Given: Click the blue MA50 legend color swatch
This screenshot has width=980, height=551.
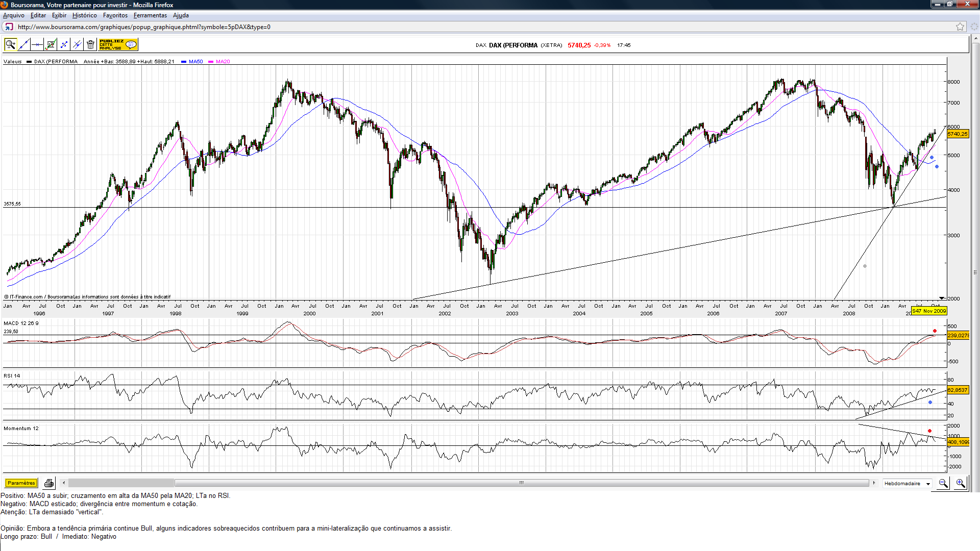Looking at the screenshot, I should pos(184,62).
